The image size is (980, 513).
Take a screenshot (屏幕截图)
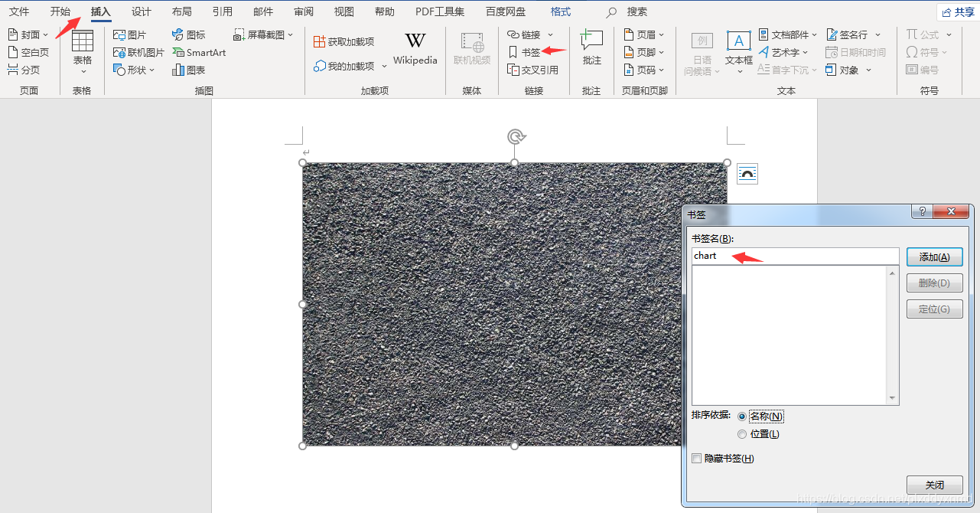point(263,35)
